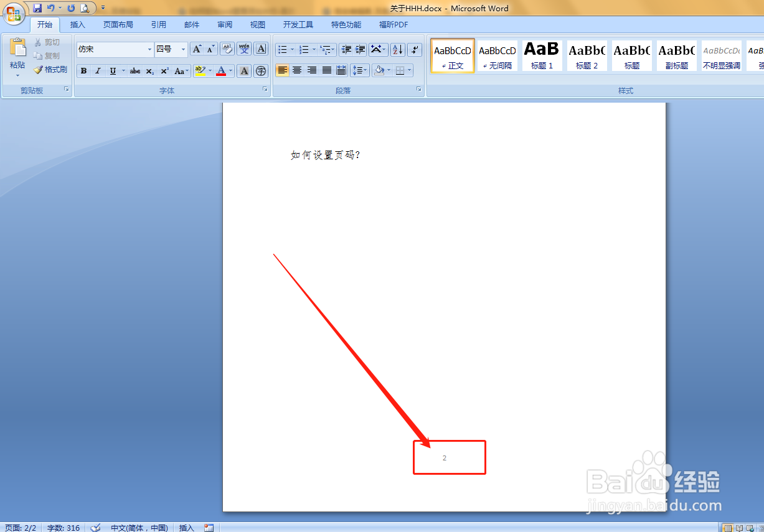The image size is (764, 532).
Task: Clear formatting with the eraser icon
Action: tap(227, 49)
